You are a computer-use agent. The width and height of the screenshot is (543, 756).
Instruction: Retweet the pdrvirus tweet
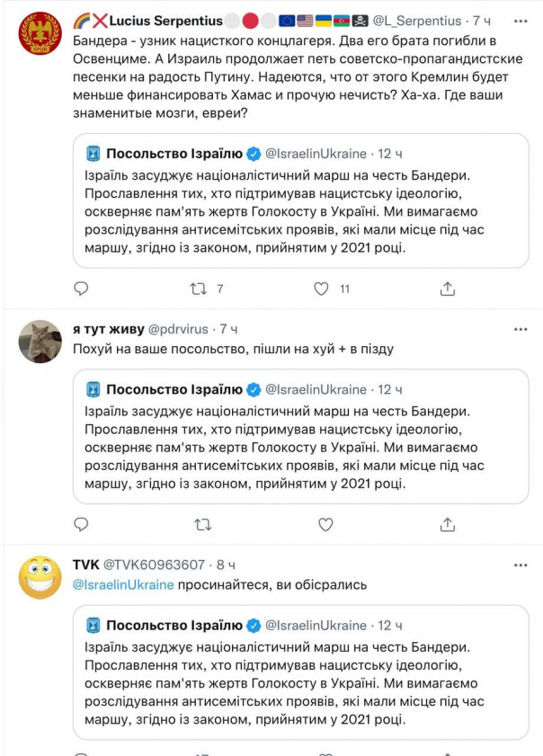click(x=203, y=524)
